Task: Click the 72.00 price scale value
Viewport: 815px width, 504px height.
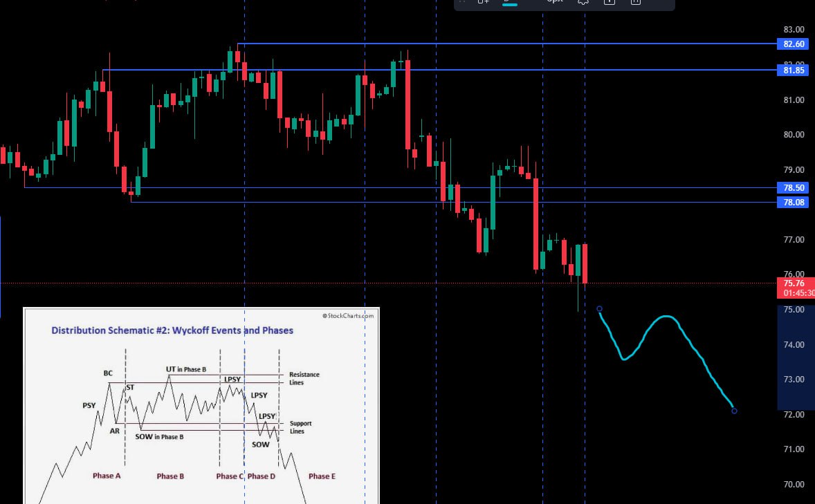Action: (x=794, y=414)
